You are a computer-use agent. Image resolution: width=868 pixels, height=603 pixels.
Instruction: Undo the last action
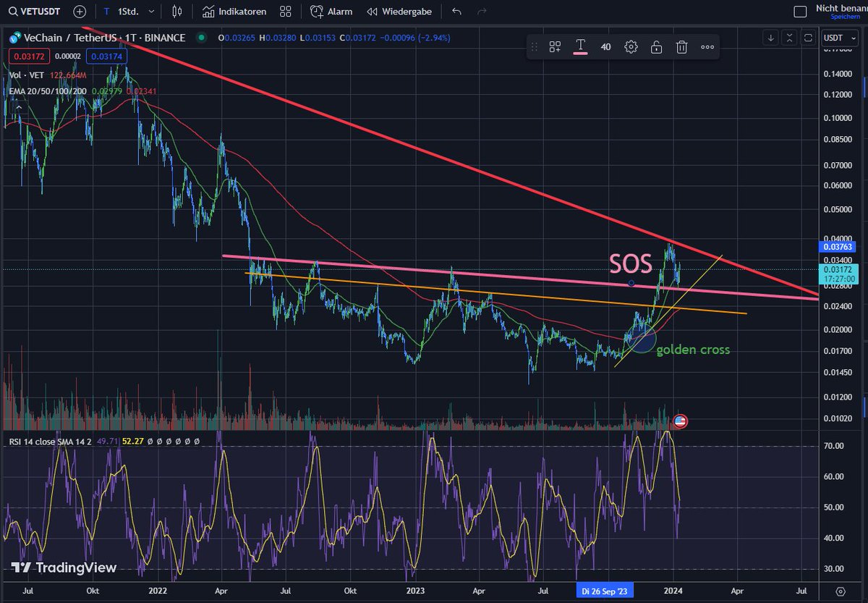[456, 12]
